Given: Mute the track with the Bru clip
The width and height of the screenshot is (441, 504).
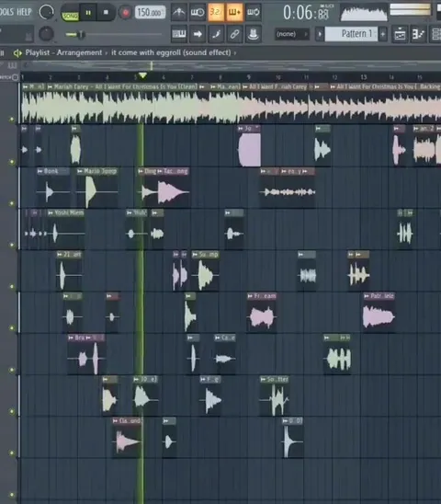Looking at the screenshot, I should point(12,370).
